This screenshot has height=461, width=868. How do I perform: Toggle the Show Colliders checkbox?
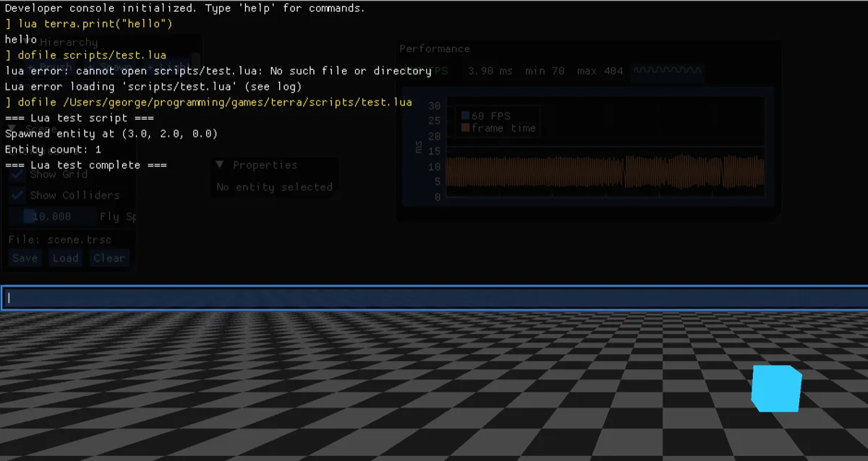pyautogui.click(x=17, y=195)
